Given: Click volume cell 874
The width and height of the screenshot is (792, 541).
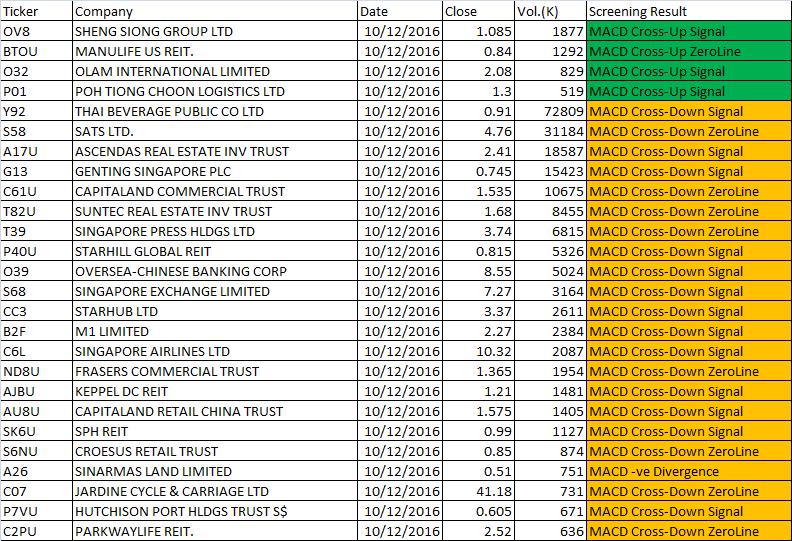Looking at the screenshot, I should [551, 452].
